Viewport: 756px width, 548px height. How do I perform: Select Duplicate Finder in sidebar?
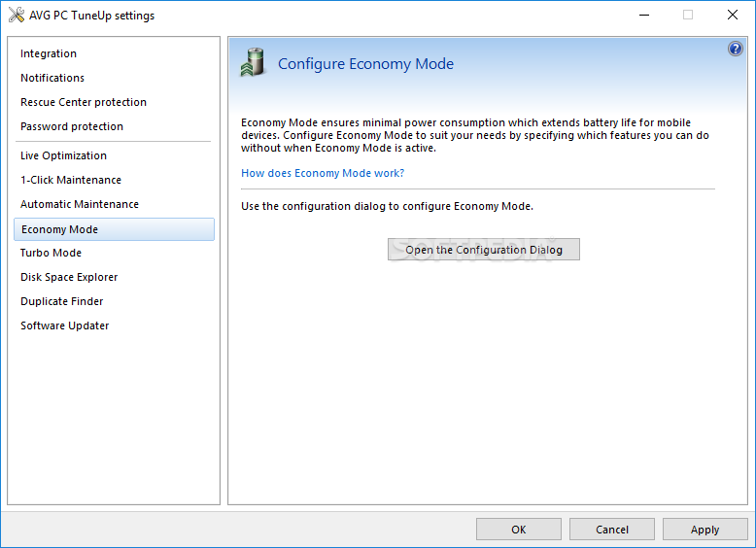tap(62, 301)
